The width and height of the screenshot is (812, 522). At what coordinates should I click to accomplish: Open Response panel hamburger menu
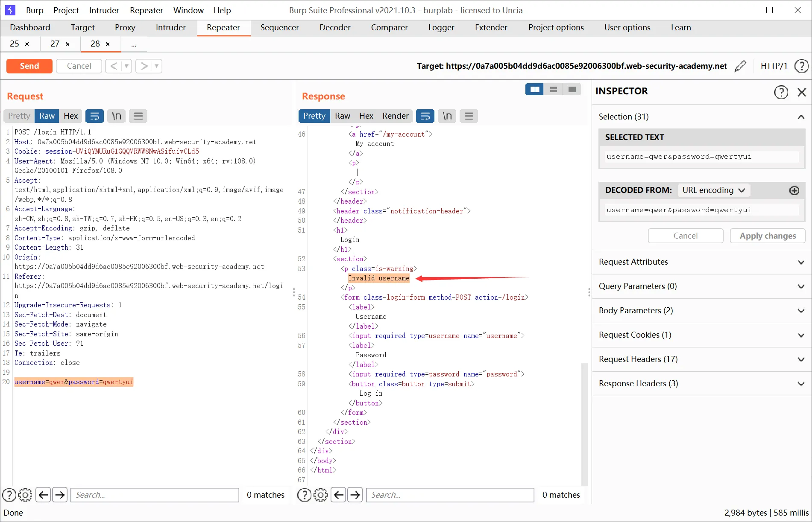(x=469, y=116)
